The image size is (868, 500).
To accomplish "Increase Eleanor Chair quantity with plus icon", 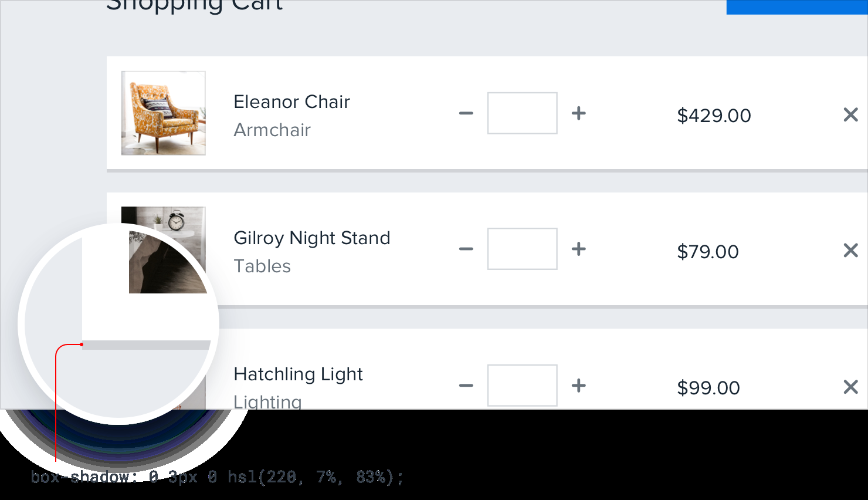I will tap(579, 113).
